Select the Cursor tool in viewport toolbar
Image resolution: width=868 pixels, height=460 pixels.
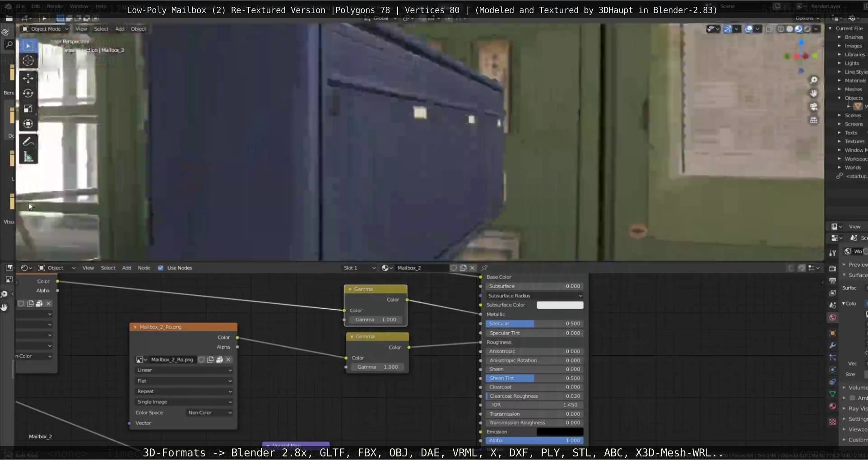pyautogui.click(x=28, y=60)
